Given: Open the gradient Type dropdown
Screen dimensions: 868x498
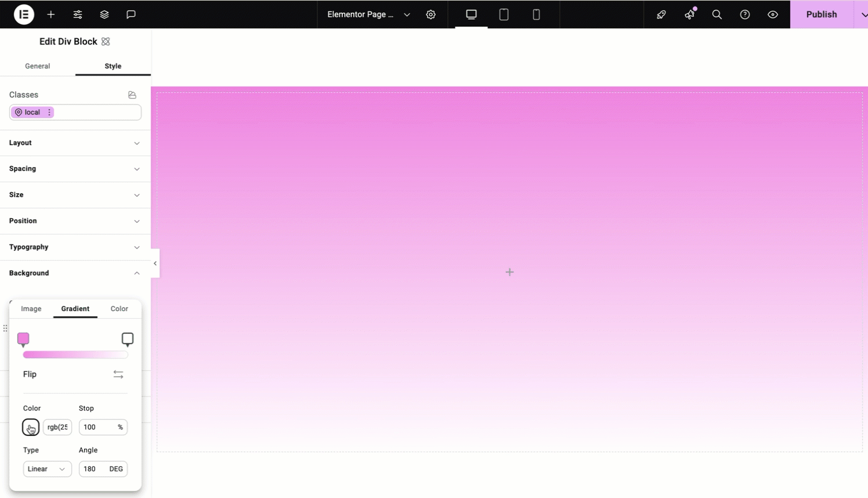Looking at the screenshot, I should 47,469.
